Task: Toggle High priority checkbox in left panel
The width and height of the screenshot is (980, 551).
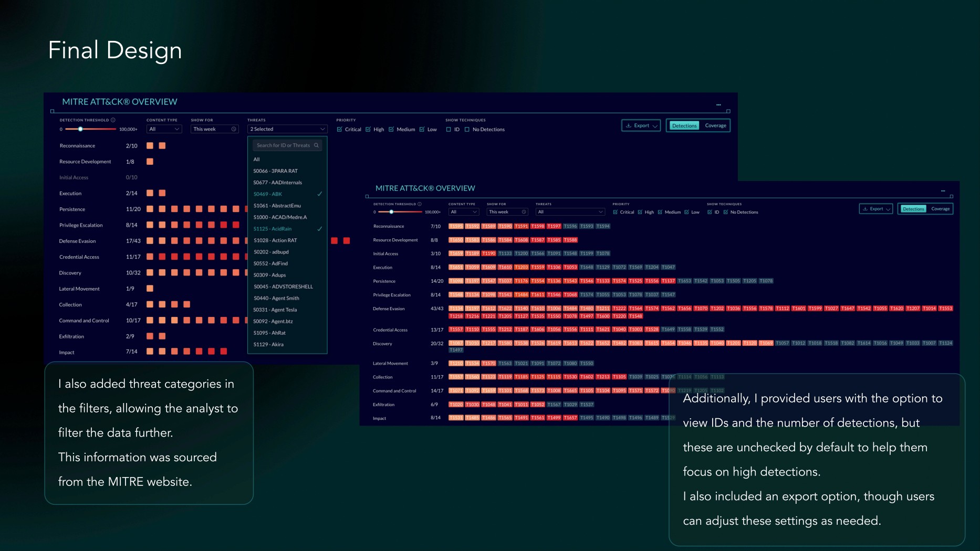Action: pos(368,129)
